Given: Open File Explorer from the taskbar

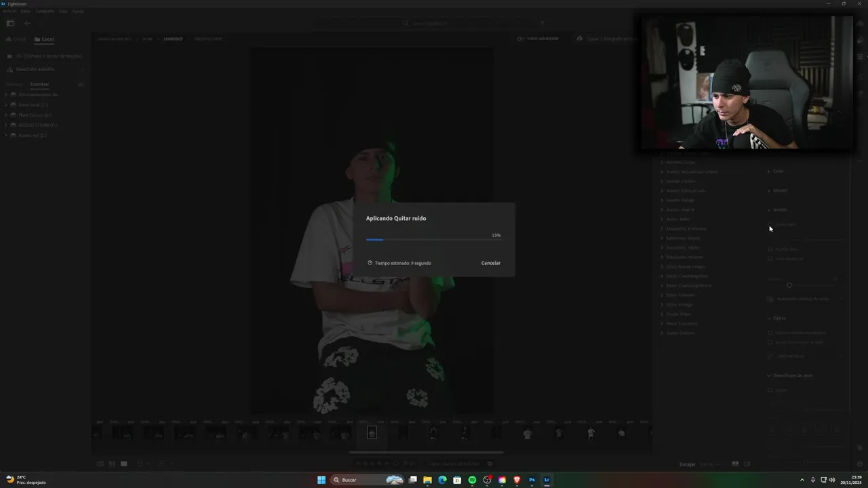Looking at the screenshot, I should coord(427,480).
